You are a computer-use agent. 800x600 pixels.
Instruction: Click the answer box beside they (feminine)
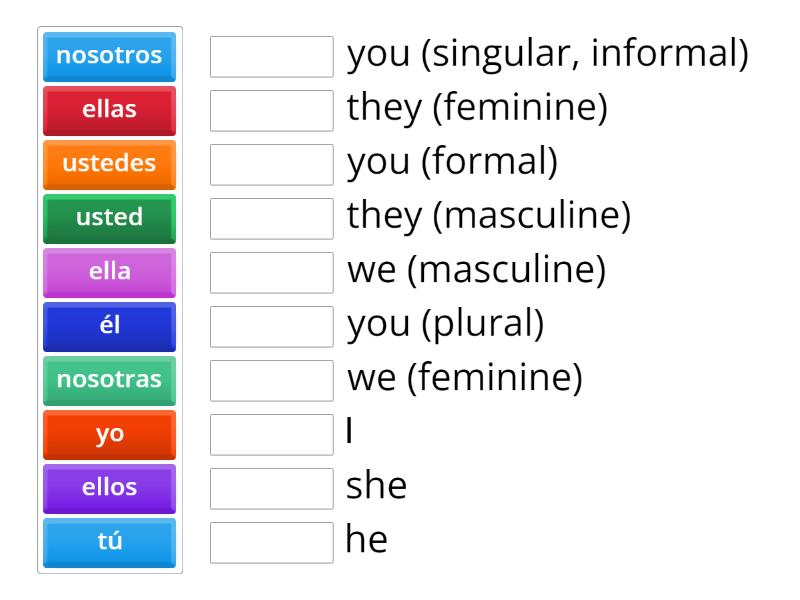click(x=272, y=111)
